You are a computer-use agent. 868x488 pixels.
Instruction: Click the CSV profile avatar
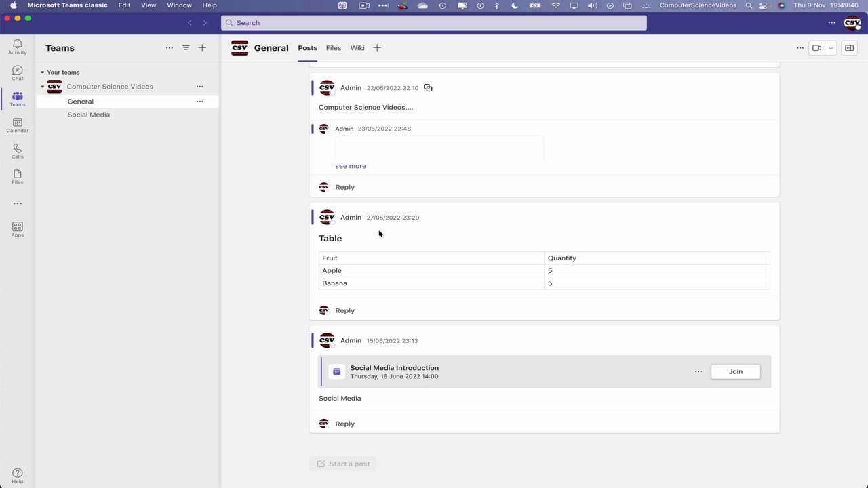coord(852,23)
